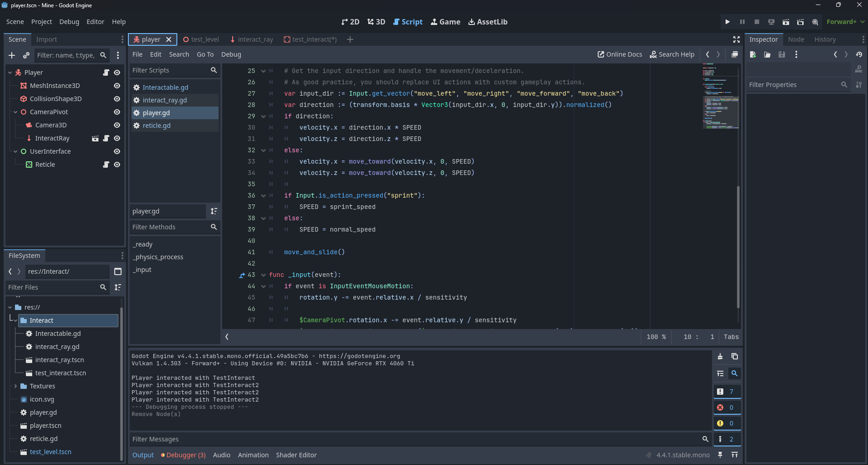
Task: Toggle distraction-free mode in the script editor
Action: (736, 39)
